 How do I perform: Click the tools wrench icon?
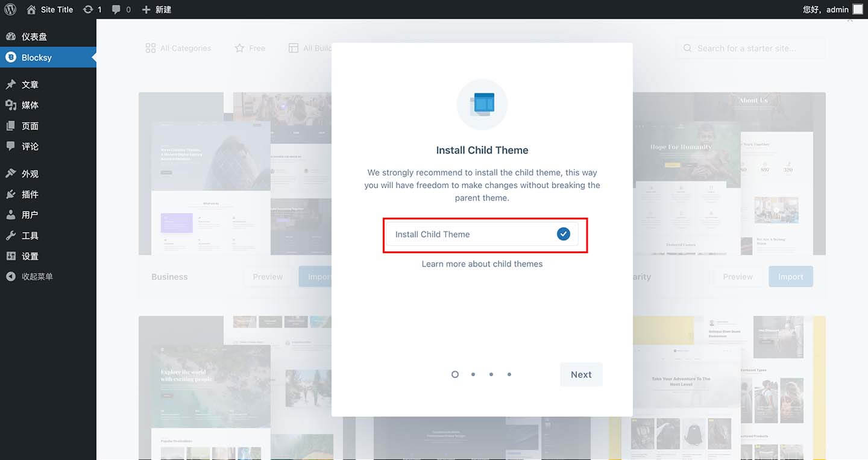click(11, 235)
